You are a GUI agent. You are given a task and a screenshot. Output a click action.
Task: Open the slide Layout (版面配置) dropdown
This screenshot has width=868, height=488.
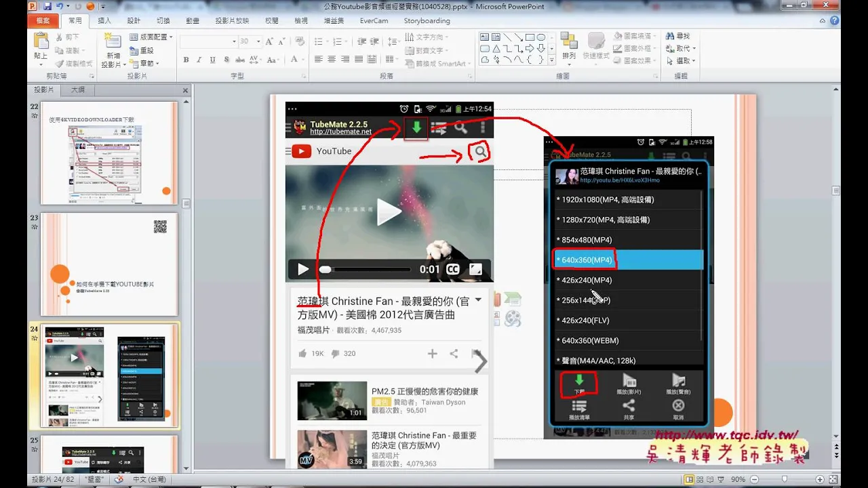pos(151,37)
